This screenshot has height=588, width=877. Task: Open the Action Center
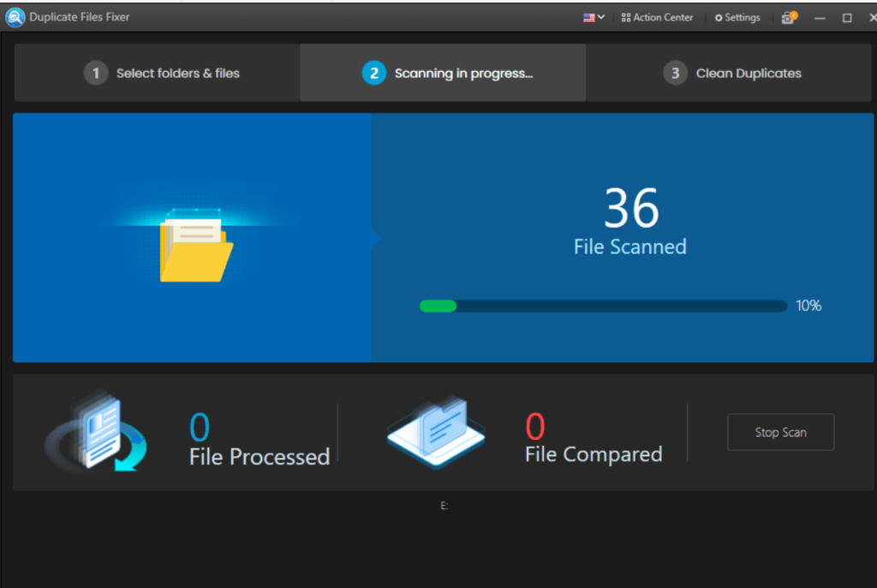pos(657,17)
